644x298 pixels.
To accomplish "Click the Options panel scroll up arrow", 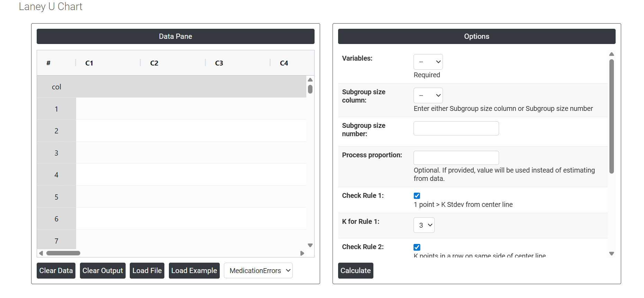I will click(611, 54).
